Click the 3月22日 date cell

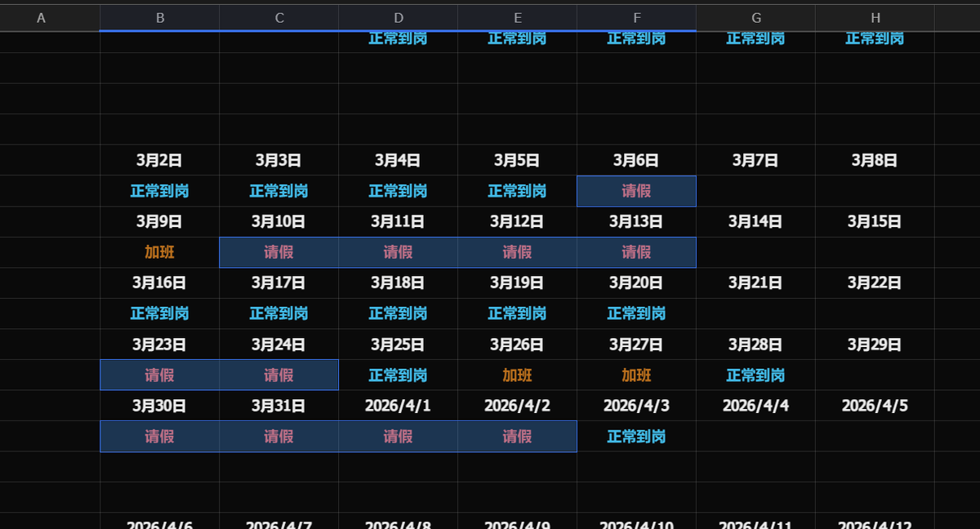point(875,283)
